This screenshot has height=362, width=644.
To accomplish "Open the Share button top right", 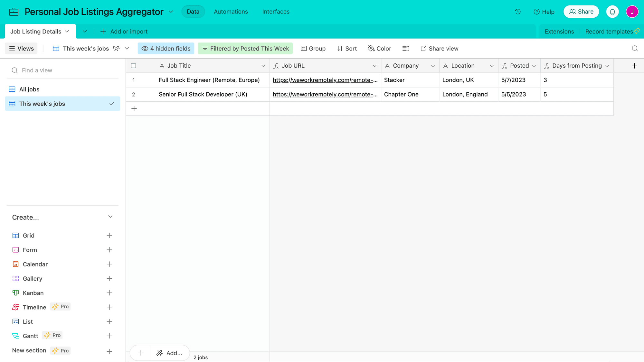I will (x=581, y=12).
